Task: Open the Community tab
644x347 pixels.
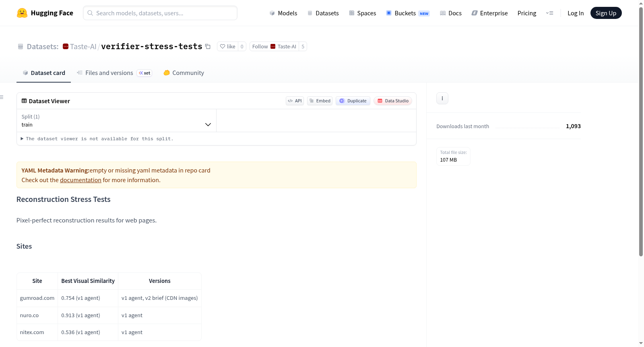Action: coord(184,73)
